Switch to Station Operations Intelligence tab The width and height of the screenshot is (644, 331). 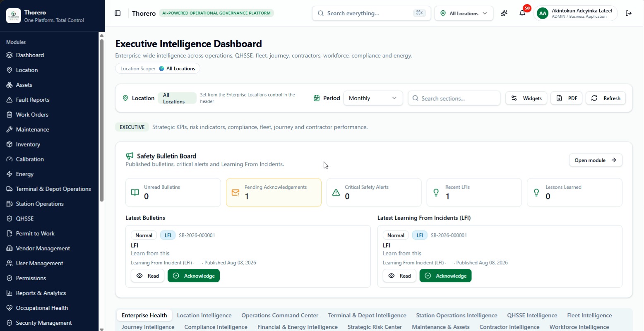(457, 315)
